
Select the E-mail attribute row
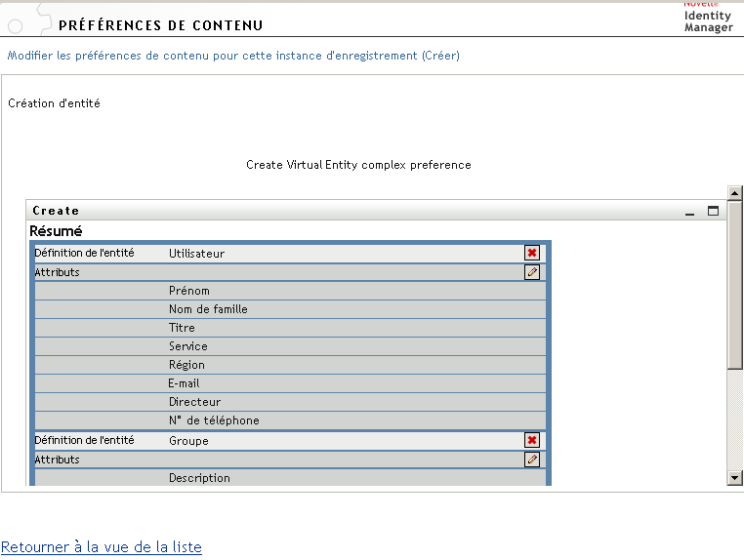coord(290,383)
